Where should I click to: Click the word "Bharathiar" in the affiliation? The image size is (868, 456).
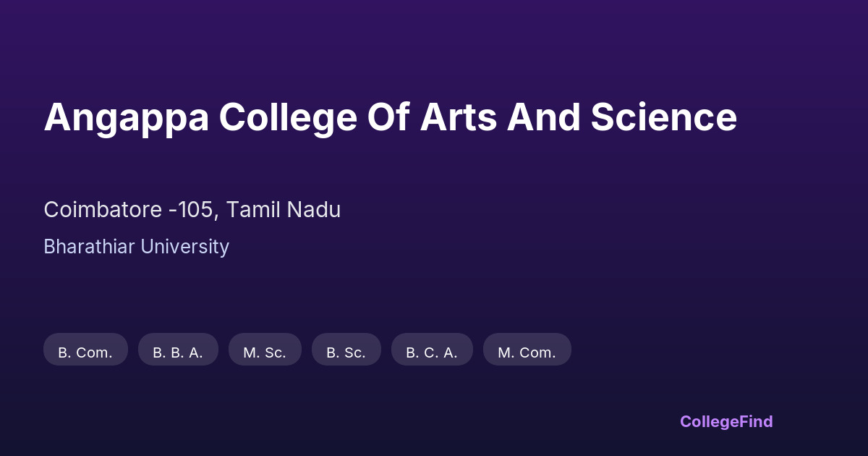point(89,247)
